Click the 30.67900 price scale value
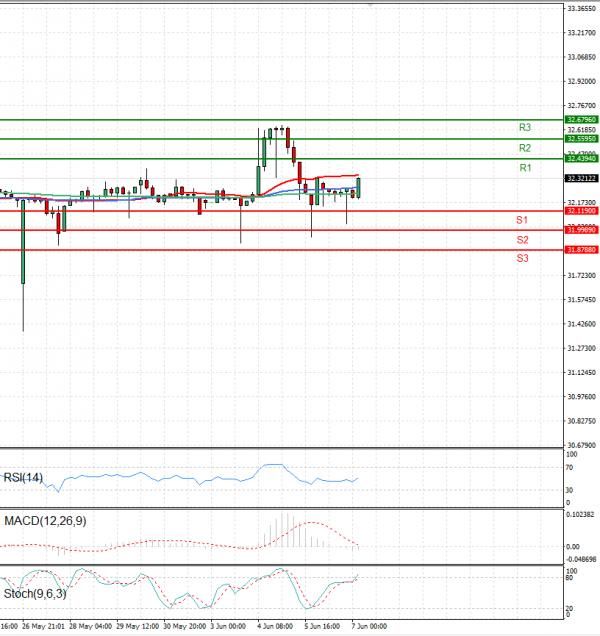The image size is (600, 636). pyautogui.click(x=581, y=445)
